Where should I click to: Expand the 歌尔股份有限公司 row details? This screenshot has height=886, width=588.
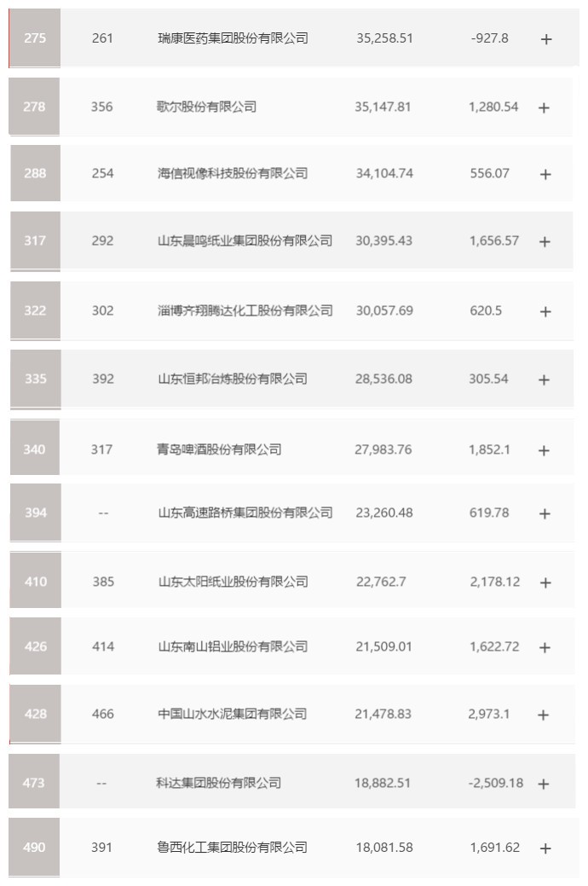tap(545, 107)
